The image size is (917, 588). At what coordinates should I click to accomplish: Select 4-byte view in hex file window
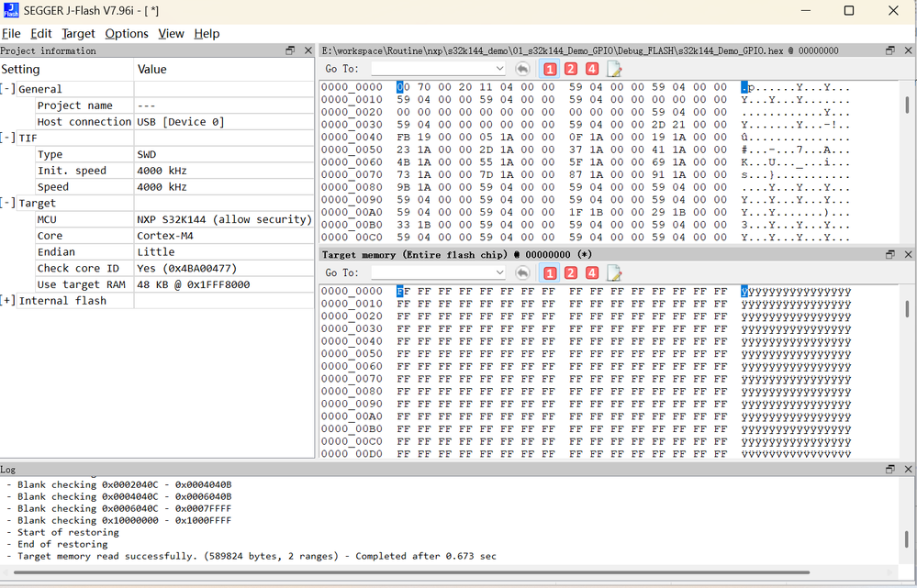pyautogui.click(x=592, y=69)
